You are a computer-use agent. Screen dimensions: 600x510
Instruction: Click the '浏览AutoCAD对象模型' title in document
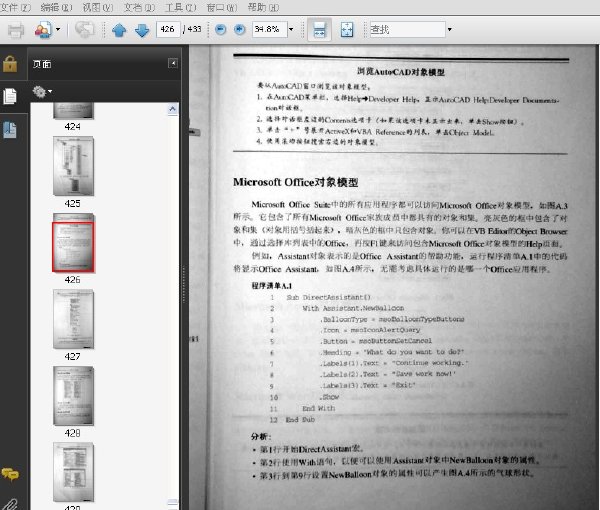click(401, 72)
